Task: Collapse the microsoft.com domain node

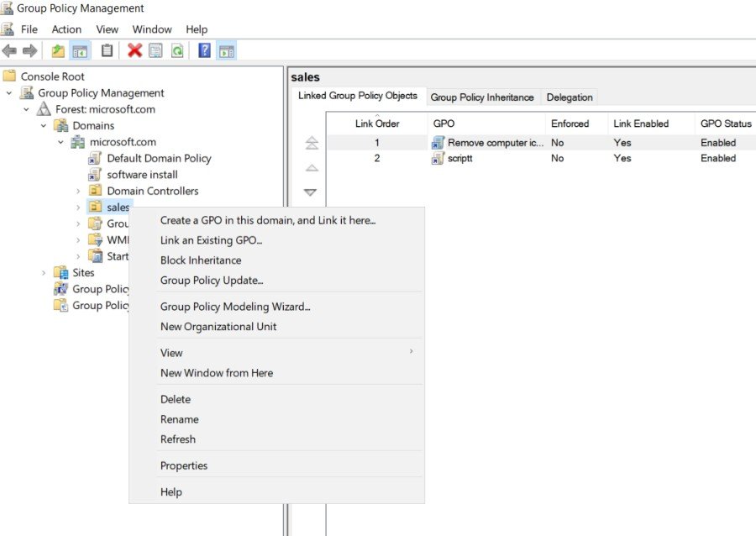Action: pos(60,142)
